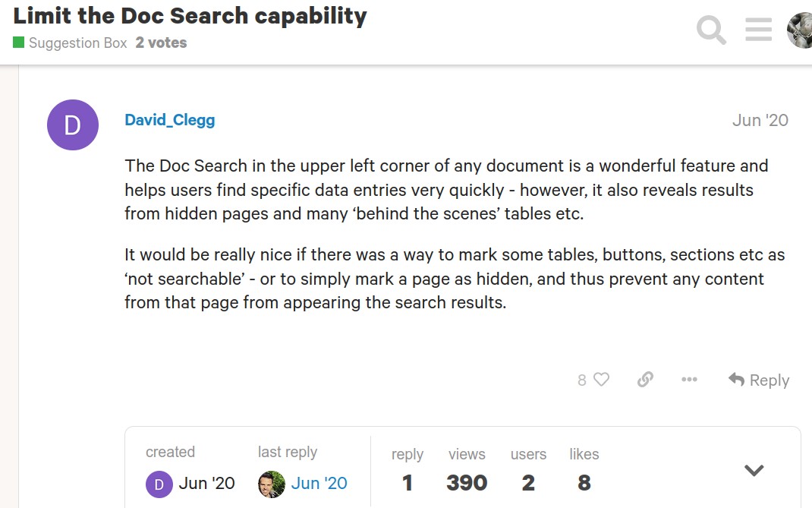
Task: Click the small creator D avatar
Action: [159, 484]
